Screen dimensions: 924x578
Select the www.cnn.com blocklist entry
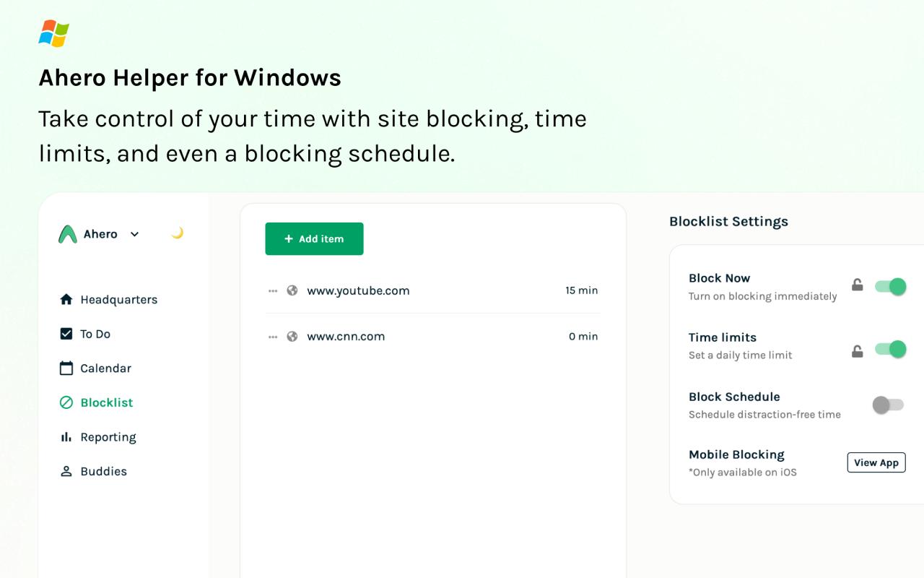click(433, 337)
